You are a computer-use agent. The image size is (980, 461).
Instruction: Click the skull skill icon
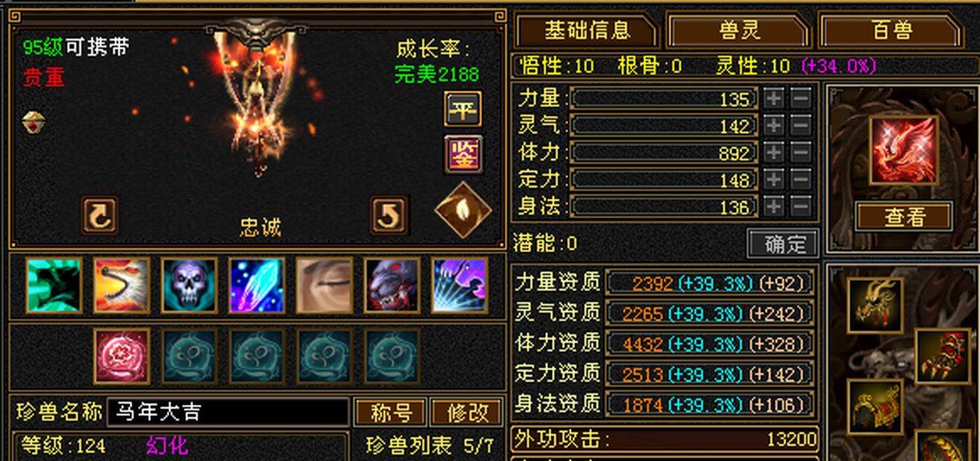pyautogui.click(x=189, y=285)
